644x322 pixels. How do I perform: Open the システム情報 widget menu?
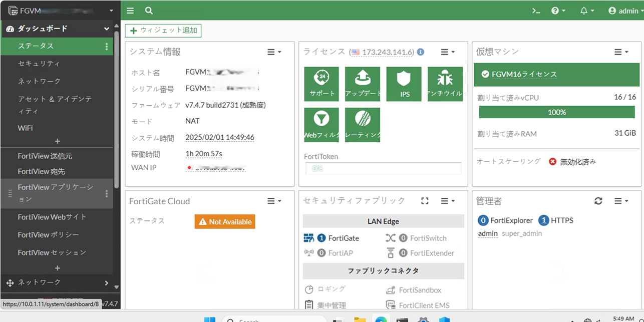click(x=274, y=52)
